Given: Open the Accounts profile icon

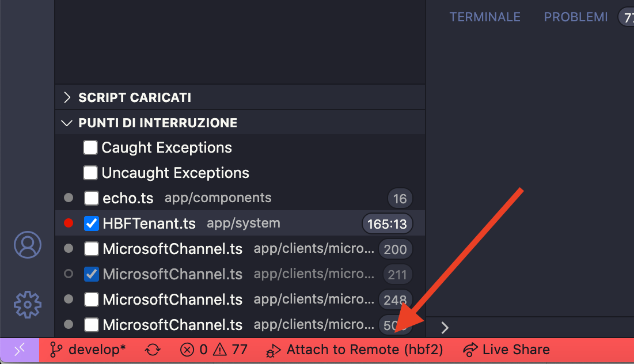Looking at the screenshot, I should [x=28, y=245].
